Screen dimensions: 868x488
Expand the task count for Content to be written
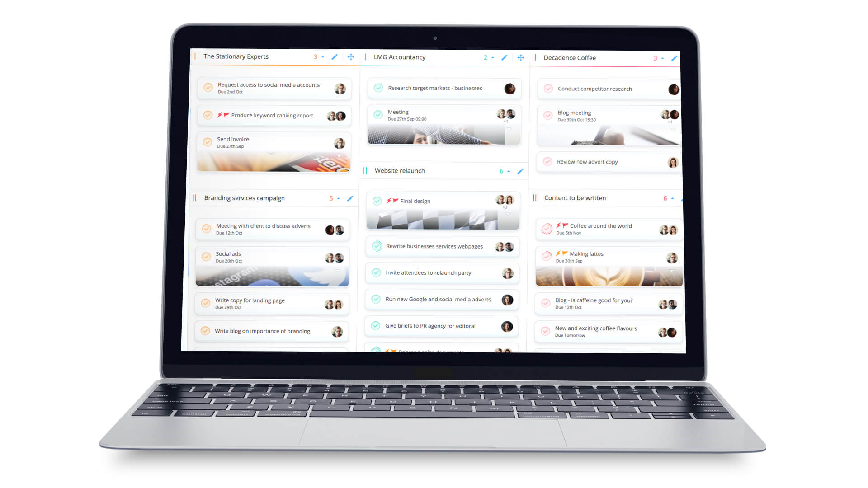click(669, 198)
